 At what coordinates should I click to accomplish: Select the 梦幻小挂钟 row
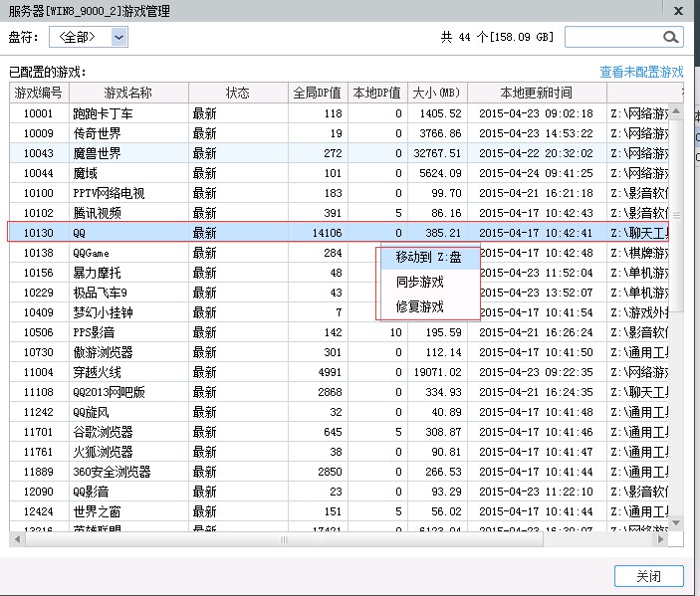click(339, 312)
